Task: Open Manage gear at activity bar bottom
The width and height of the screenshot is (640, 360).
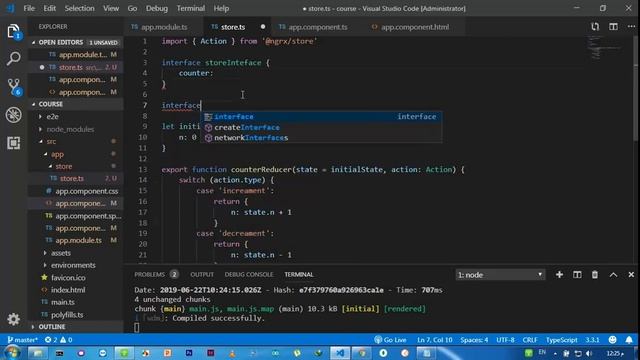Action: pos(13,319)
